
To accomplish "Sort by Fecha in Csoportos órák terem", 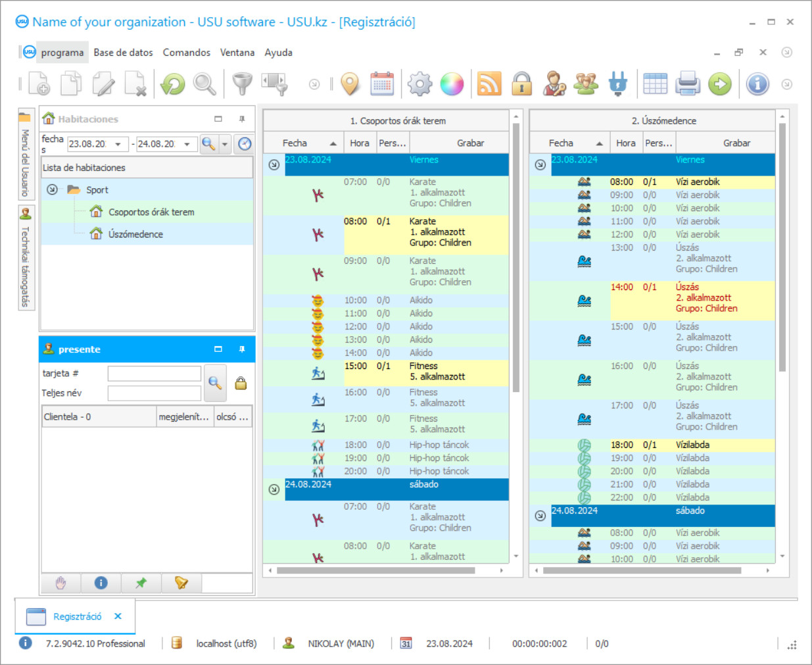I will pyautogui.click(x=302, y=143).
